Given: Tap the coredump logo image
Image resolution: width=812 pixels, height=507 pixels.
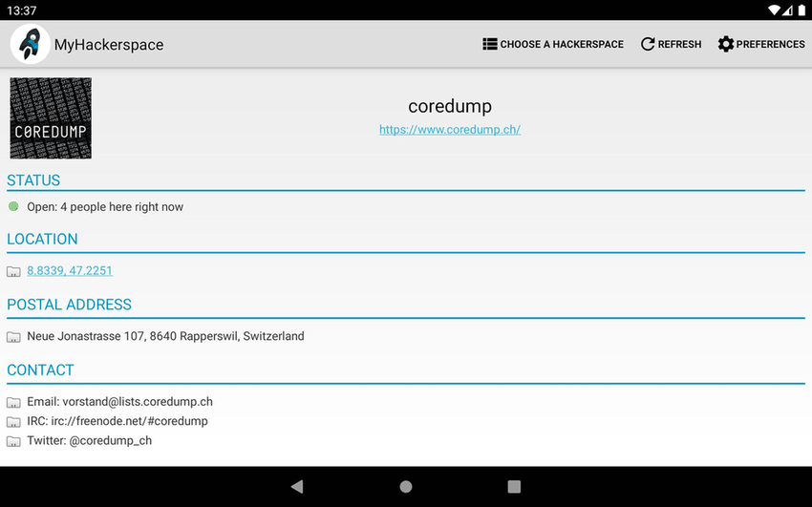Looking at the screenshot, I should pos(51,118).
